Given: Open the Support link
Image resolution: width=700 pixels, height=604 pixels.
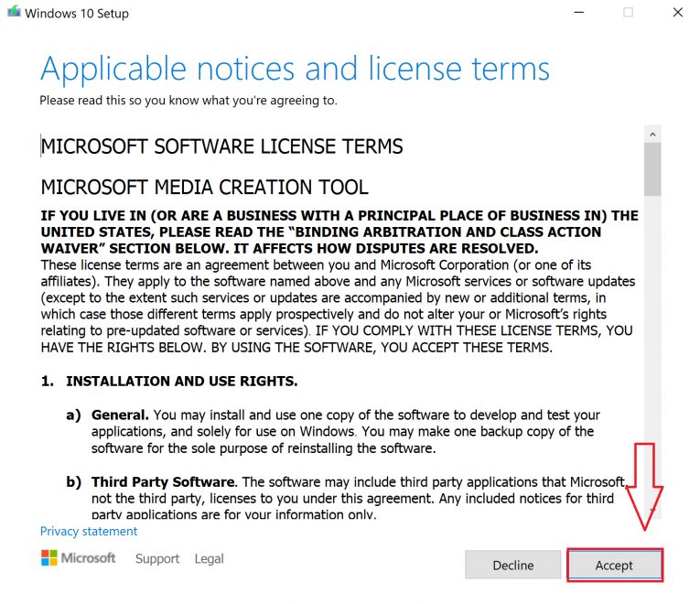Looking at the screenshot, I should coord(157,558).
